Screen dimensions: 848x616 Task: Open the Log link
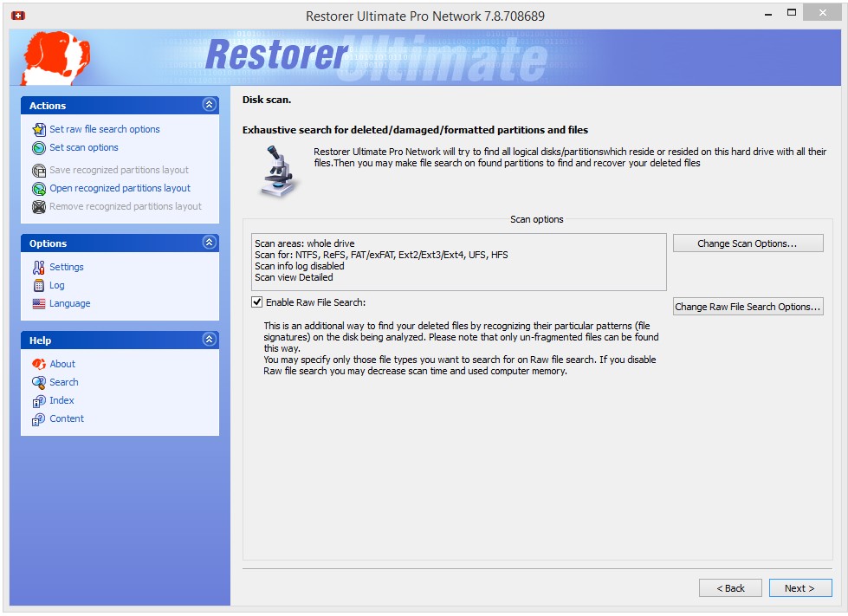57,286
